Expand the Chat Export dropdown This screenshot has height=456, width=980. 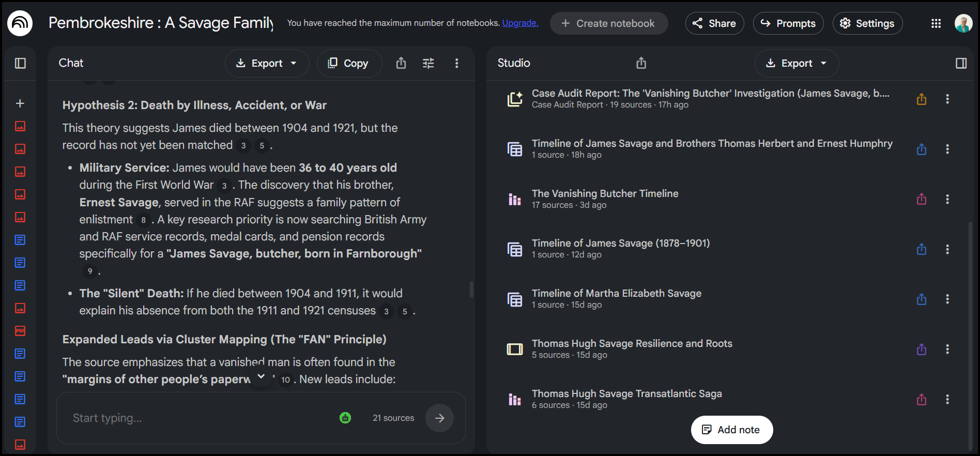[267, 63]
